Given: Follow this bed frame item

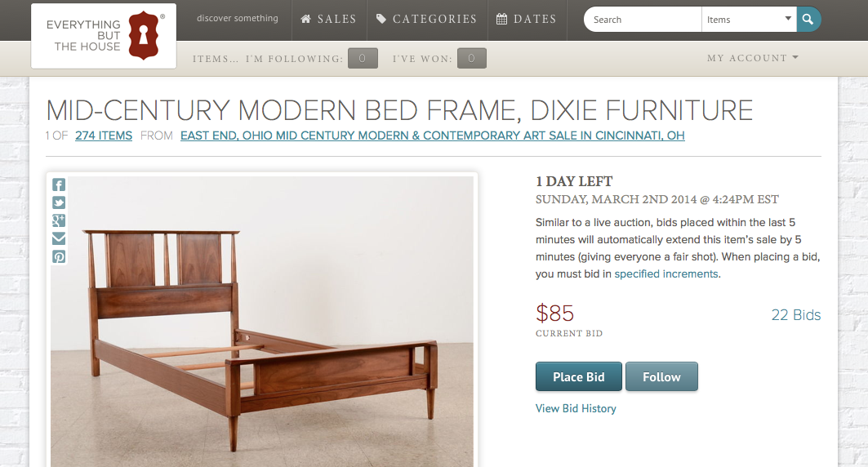Looking at the screenshot, I should [x=661, y=377].
